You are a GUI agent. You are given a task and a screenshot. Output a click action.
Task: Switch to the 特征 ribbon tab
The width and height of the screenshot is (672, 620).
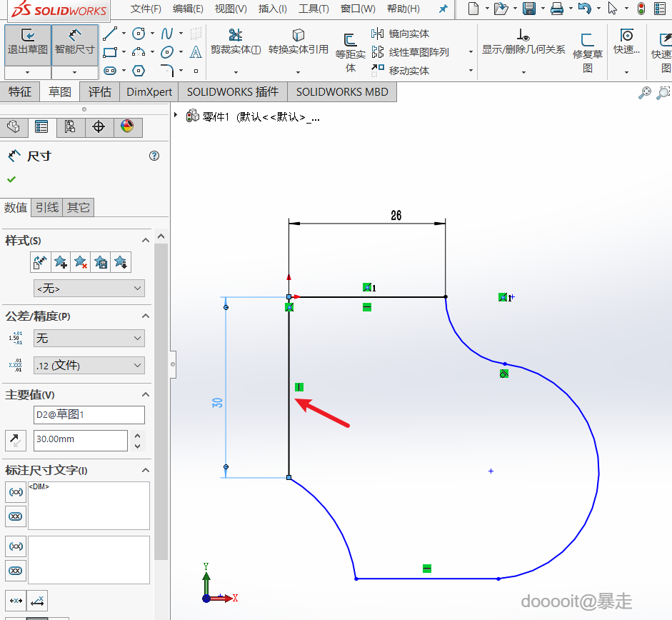click(20, 91)
